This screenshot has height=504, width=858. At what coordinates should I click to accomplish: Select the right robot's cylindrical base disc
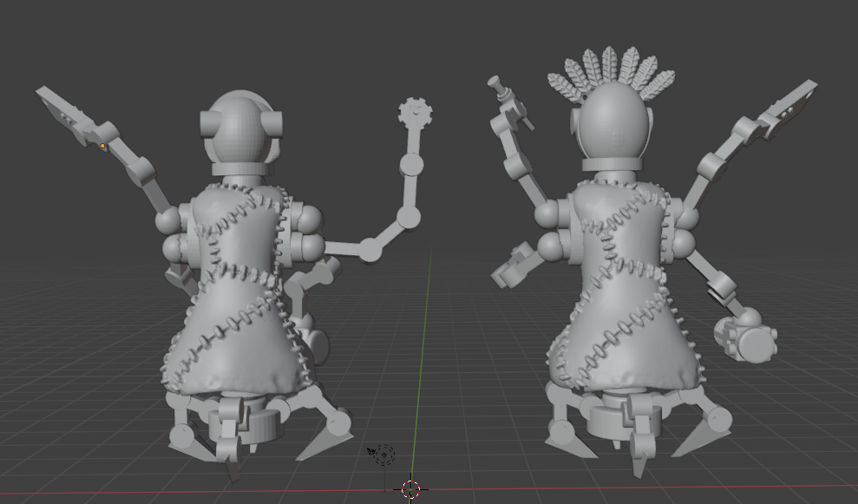[x=616, y=422]
